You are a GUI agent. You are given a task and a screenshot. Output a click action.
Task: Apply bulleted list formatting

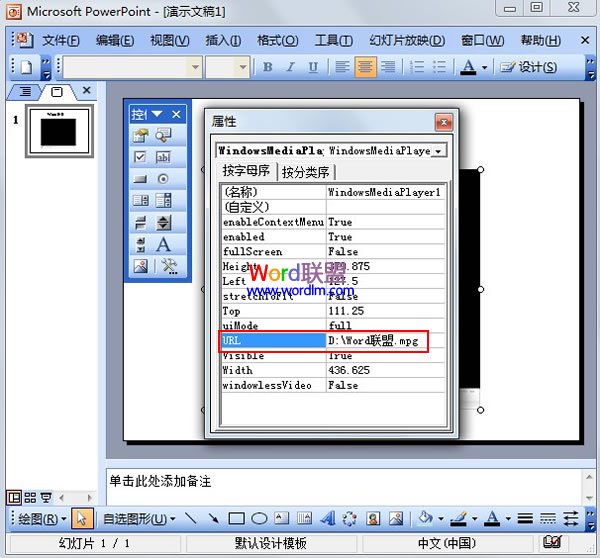[439, 67]
